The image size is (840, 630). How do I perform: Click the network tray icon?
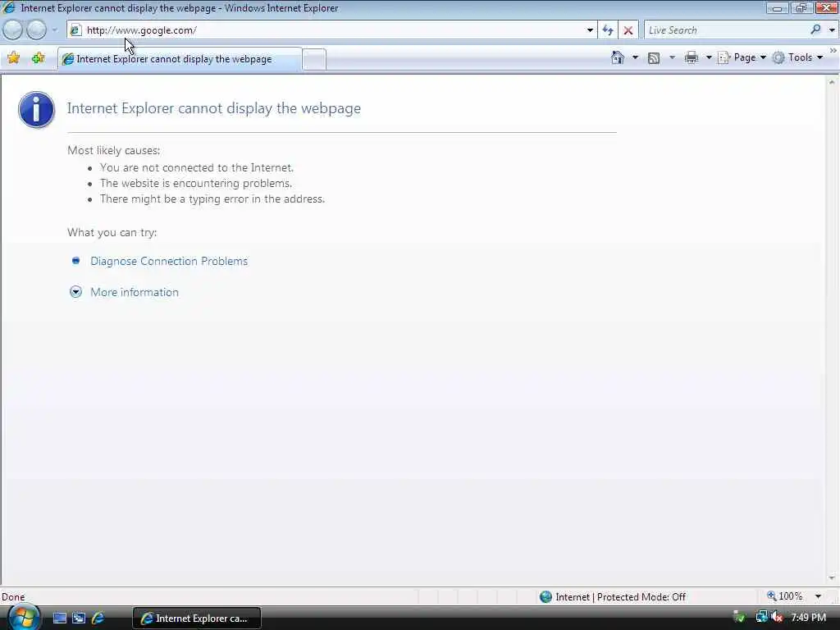[x=761, y=617]
